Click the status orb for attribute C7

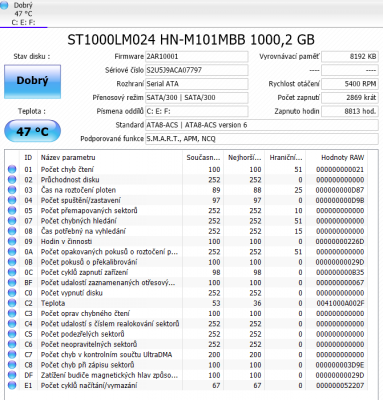tap(12, 354)
